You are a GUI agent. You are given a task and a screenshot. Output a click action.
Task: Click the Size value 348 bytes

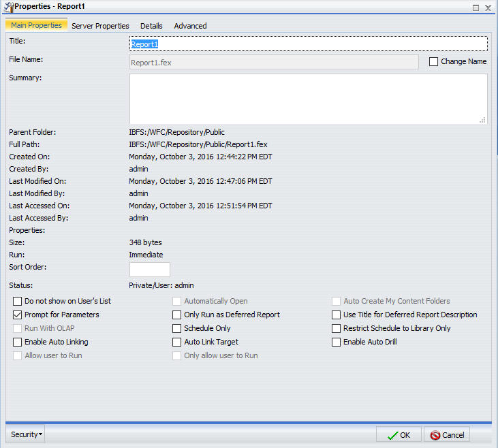pyautogui.click(x=145, y=242)
